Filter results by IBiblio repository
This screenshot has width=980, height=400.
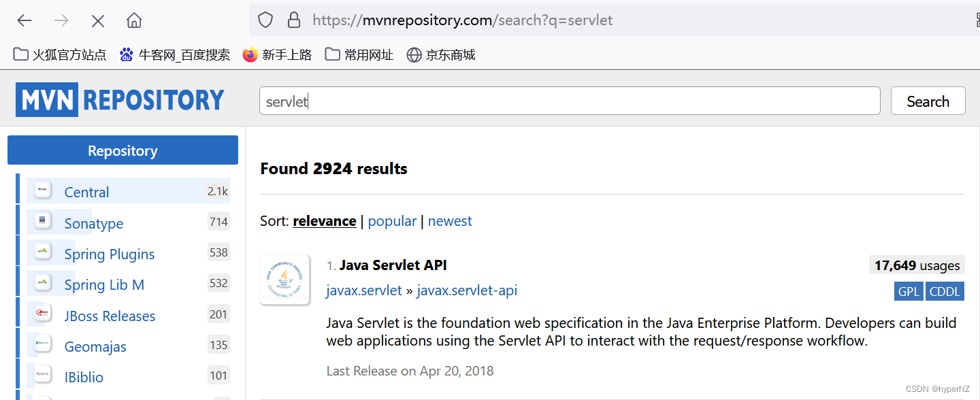click(84, 377)
